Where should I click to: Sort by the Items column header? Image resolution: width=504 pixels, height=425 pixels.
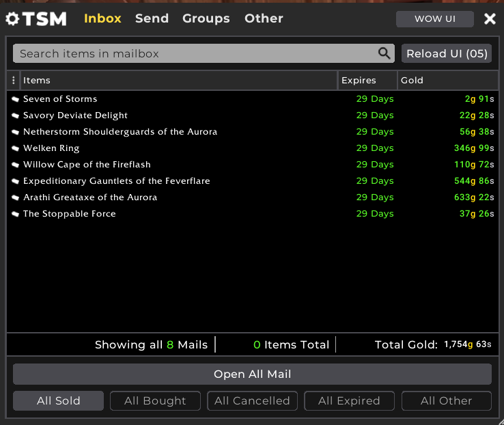[x=179, y=80]
